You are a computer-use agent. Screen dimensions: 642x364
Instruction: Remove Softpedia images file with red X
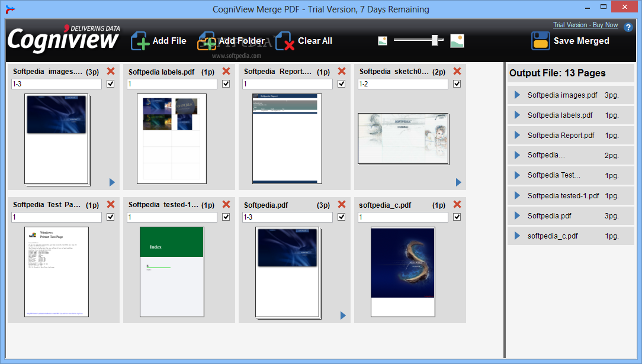click(x=111, y=71)
